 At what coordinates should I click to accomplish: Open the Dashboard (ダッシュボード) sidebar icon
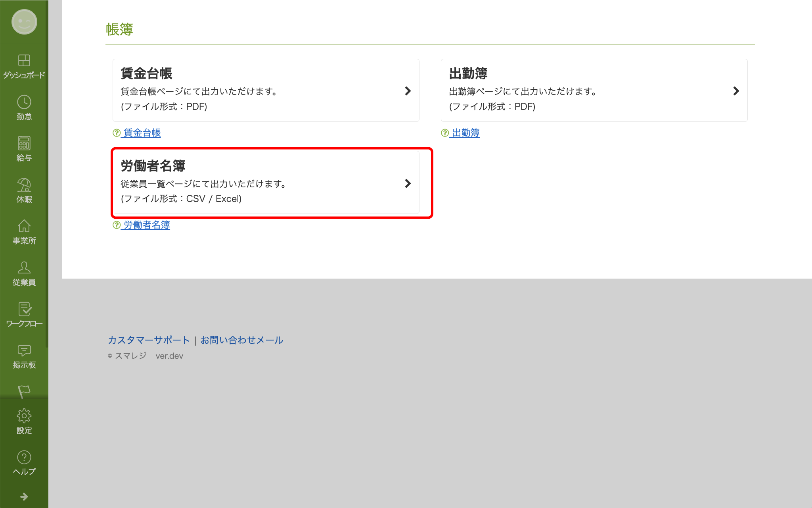click(24, 61)
